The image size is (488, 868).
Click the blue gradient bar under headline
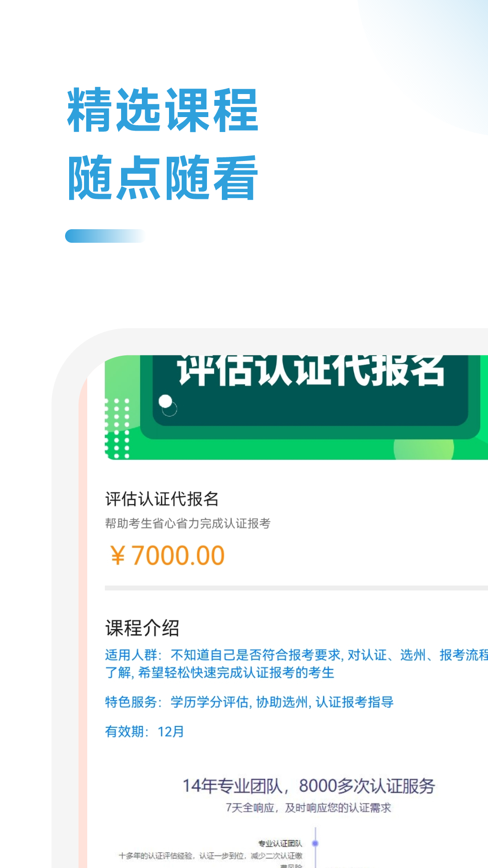105,236
